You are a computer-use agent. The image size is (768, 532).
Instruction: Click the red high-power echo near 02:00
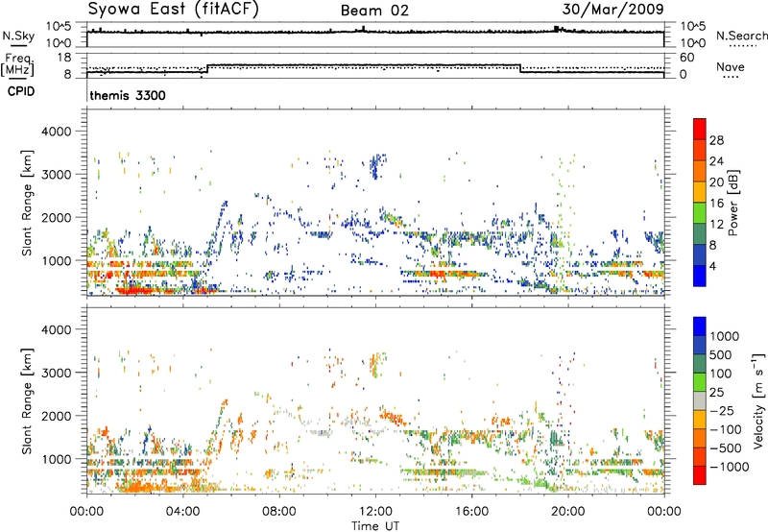(133, 290)
